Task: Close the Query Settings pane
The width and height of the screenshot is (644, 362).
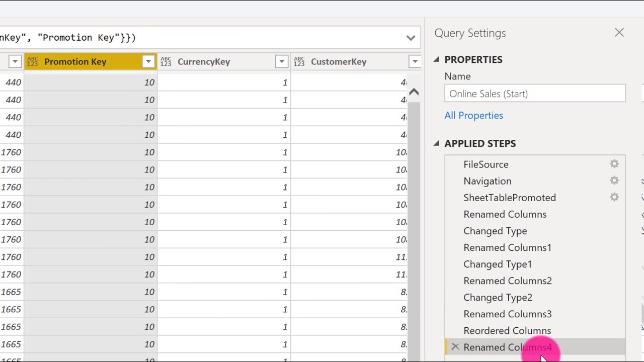Action: (x=619, y=33)
